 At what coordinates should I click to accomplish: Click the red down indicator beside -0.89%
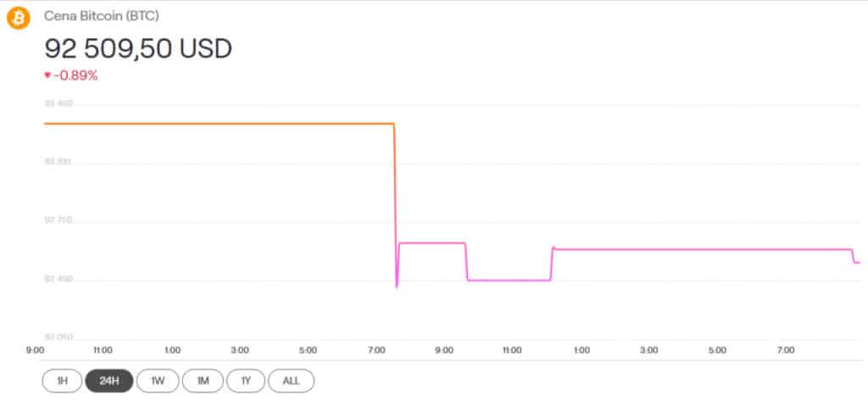coord(47,75)
